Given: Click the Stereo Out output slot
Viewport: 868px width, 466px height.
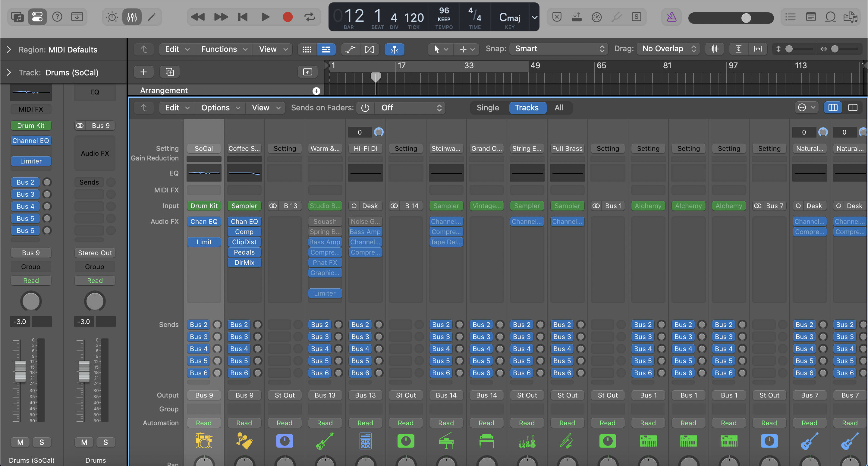Looking at the screenshot, I should tap(95, 253).
